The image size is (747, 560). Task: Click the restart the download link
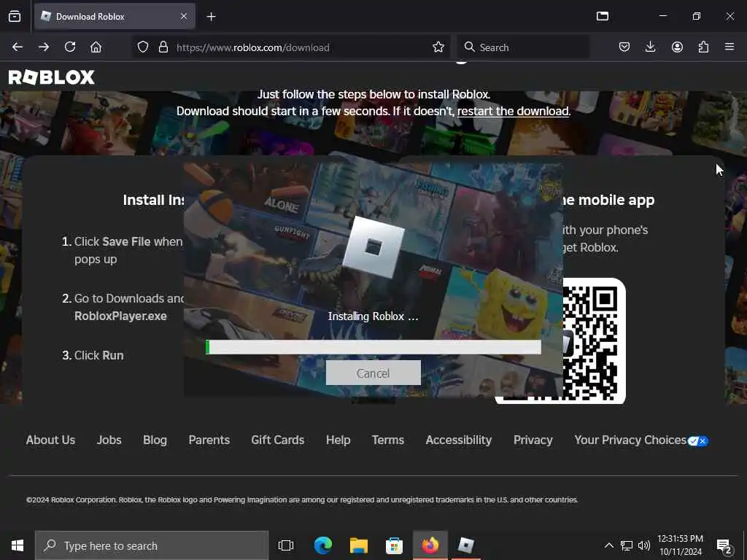[513, 111]
